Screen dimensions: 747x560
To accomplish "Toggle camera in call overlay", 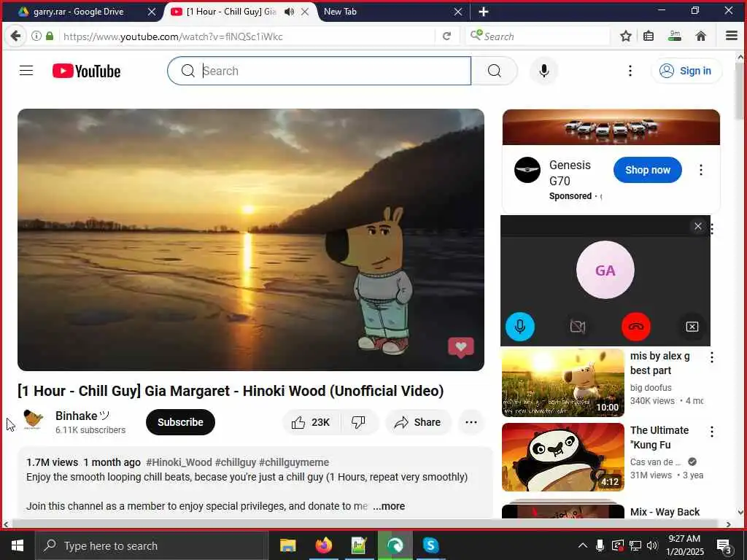I will [578, 327].
